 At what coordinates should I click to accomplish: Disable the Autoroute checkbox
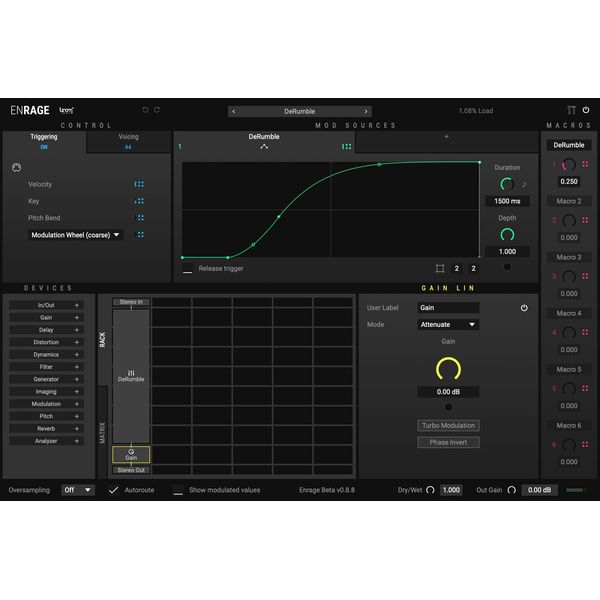tap(114, 490)
